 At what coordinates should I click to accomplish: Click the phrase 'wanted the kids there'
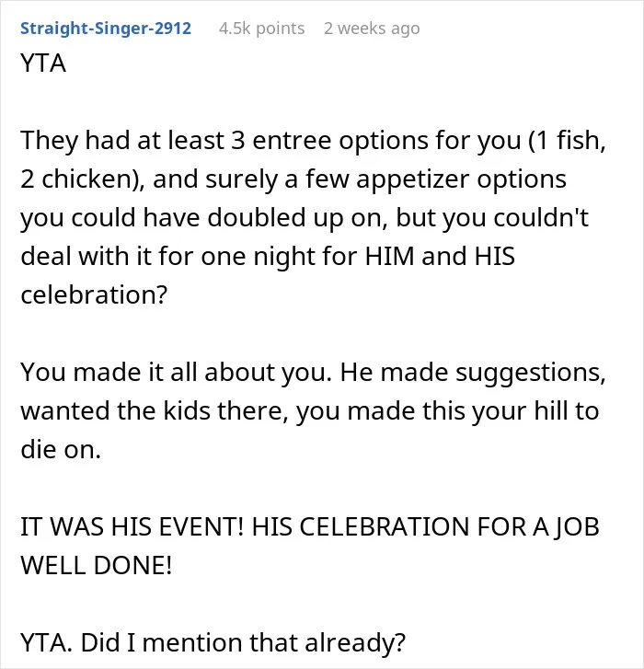pos(154,411)
